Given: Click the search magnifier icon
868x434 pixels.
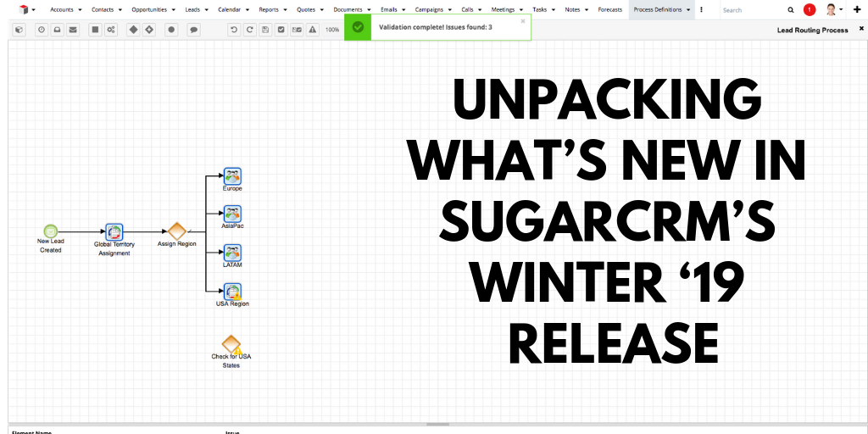Looking at the screenshot, I should tap(791, 9).
